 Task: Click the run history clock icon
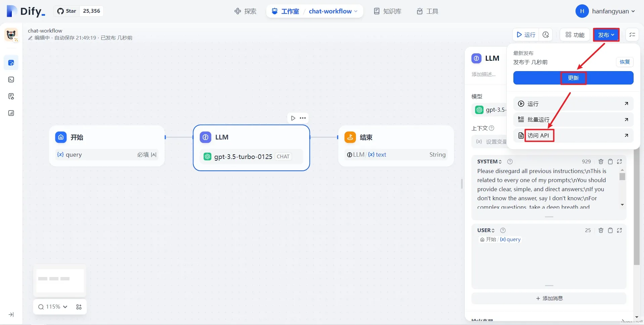click(x=546, y=35)
